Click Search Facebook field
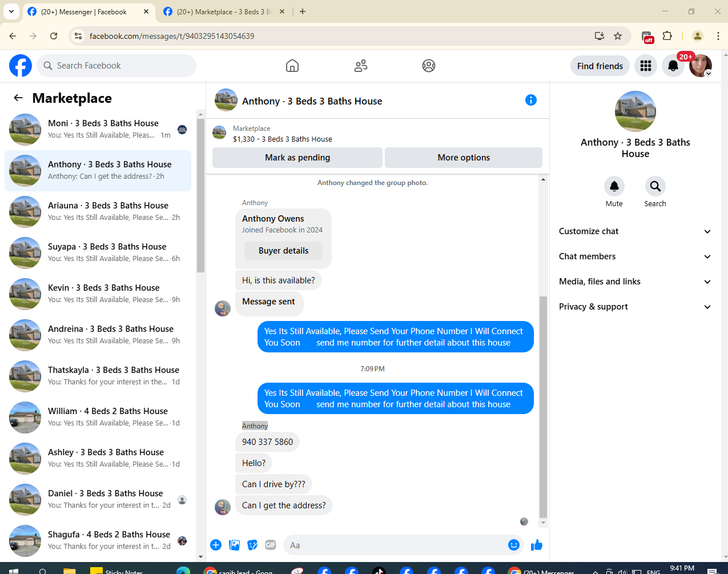The width and height of the screenshot is (728, 574). click(116, 66)
